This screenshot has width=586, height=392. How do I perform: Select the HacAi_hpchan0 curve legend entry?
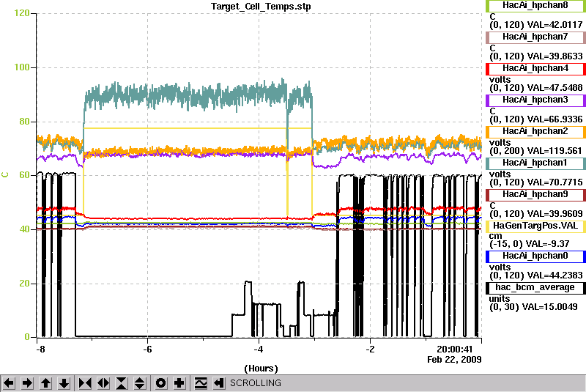point(535,256)
